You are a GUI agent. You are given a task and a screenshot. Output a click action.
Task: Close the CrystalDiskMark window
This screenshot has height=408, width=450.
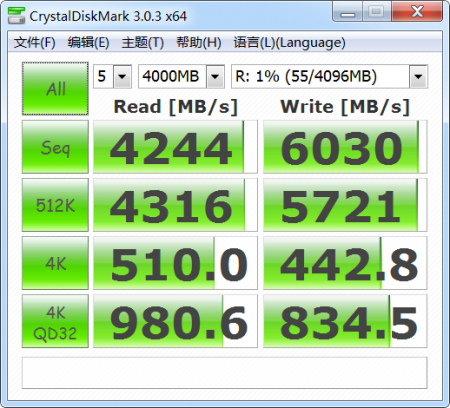[x=417, y=12]
